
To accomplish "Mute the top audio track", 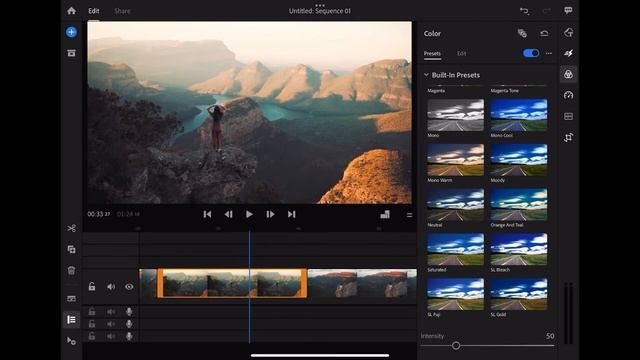I will [111, 312].
